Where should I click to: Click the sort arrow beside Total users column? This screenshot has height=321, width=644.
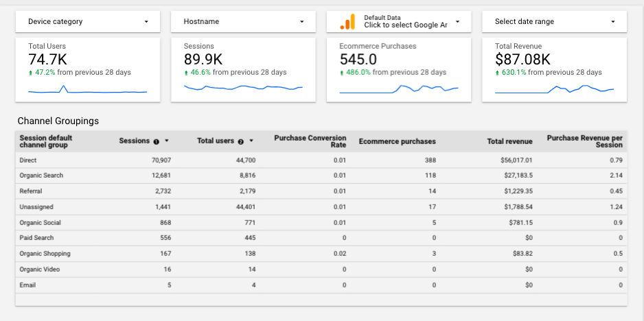[251, 141]
